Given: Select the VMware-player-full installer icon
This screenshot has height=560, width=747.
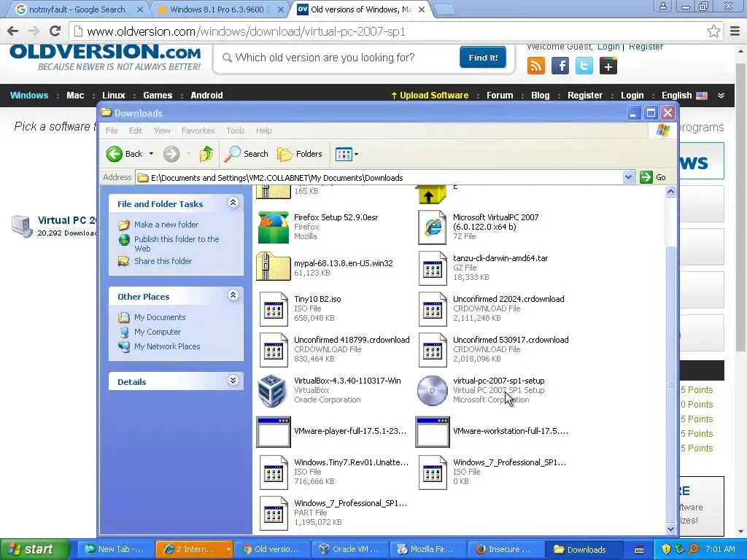Looking at the screenshot, I should [x=274, y=432].
